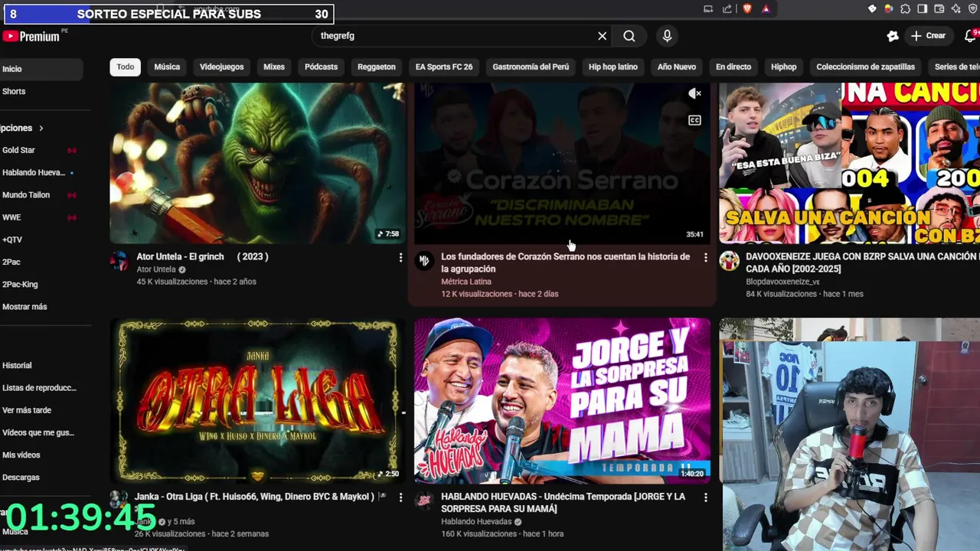
Task: Select the Todo filter chip
Action: (x=126, y=67)
